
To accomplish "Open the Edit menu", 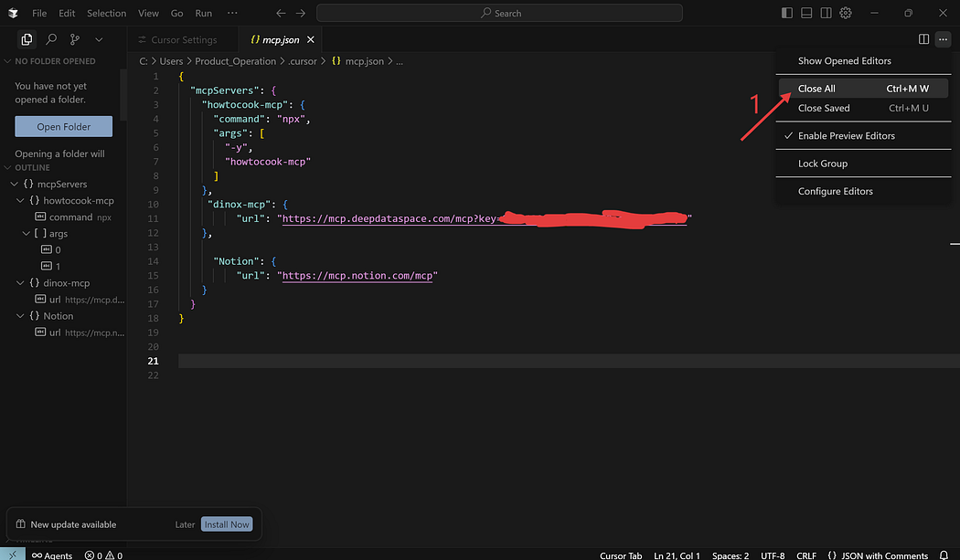I will coord(67,13).
